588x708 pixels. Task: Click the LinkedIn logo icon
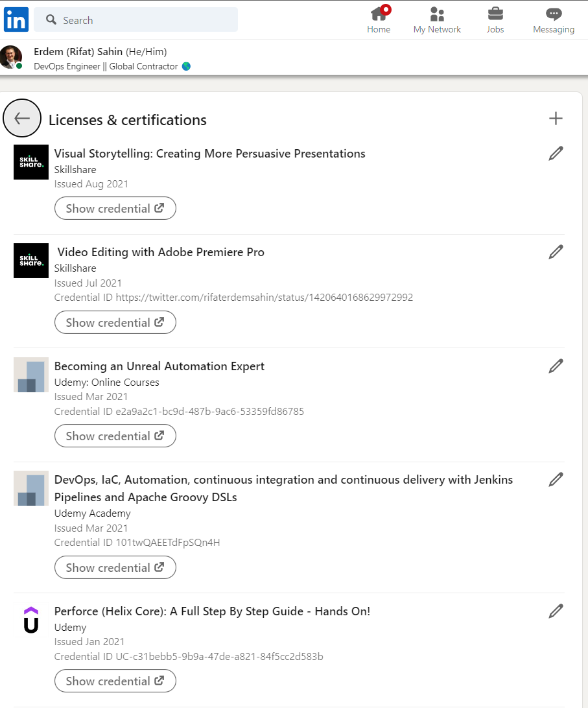(x=16, y=19)
